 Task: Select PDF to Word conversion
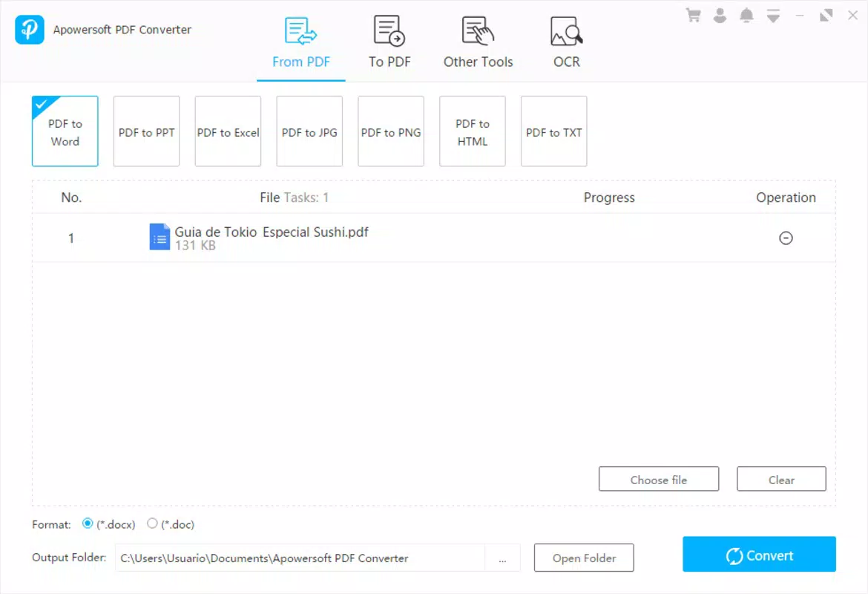[65, 131]
